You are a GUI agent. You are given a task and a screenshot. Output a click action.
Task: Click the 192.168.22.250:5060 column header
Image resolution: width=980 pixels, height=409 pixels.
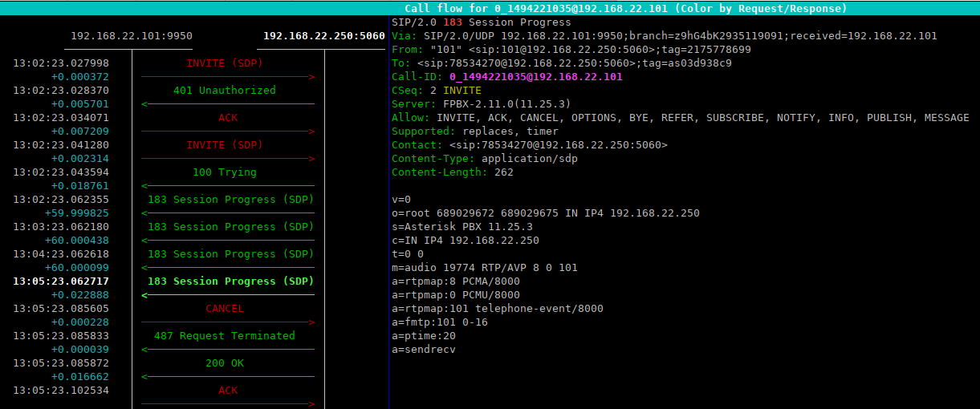point(323,36)
